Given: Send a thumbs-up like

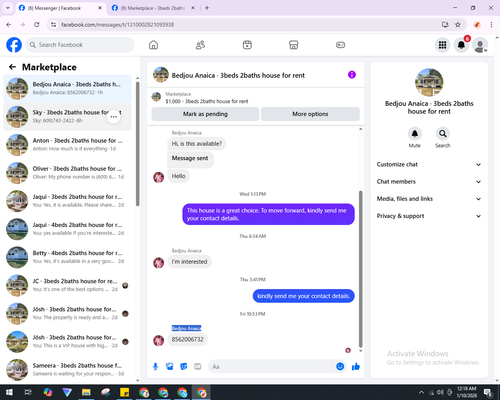Looking at the screenshot, I should pyautogui.click(x=356, y=367).
